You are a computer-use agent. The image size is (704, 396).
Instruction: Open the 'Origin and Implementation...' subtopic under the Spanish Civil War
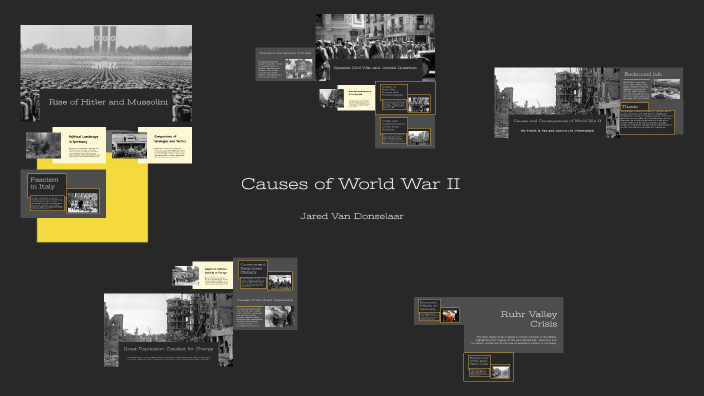click(405, 132)
